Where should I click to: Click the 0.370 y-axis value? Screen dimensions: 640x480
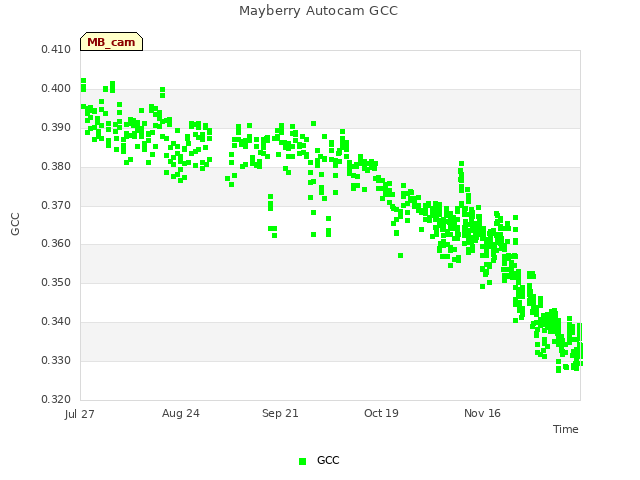point(56,205)
